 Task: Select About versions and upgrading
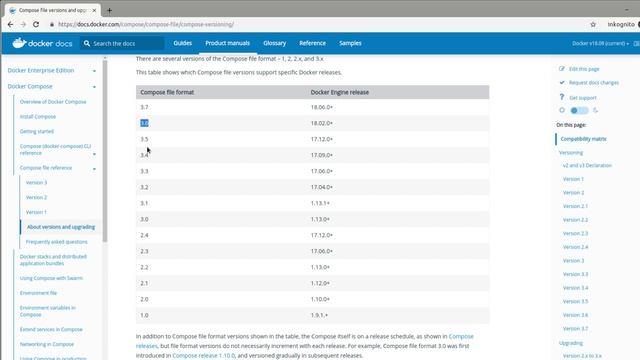point(61,227)
